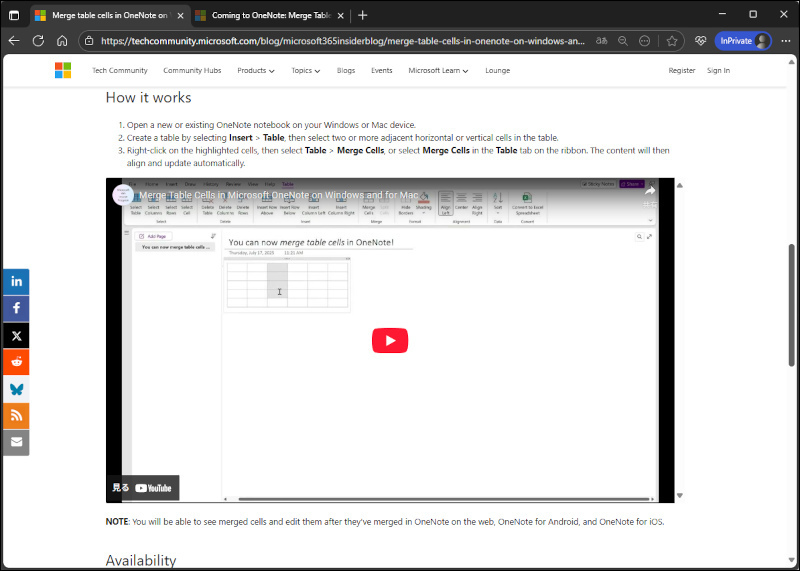Share the article on X
The image size is (800, 571).
tap(16, 336)
